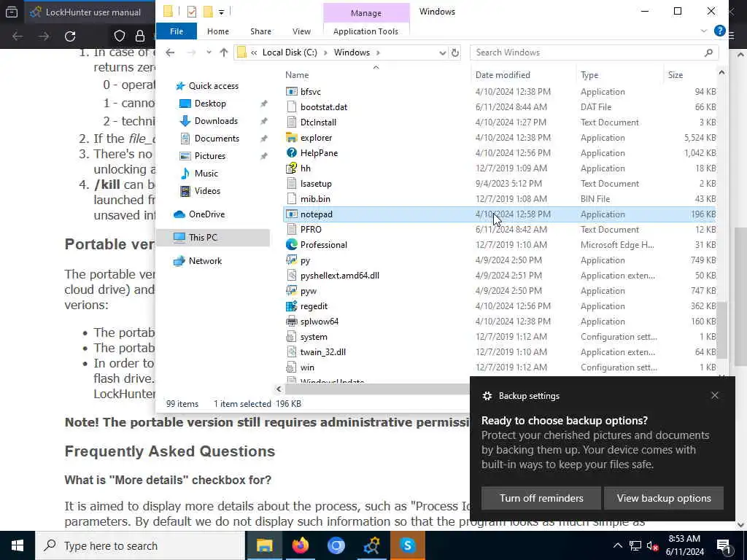Open the File ribbon tab

point(177,31)
